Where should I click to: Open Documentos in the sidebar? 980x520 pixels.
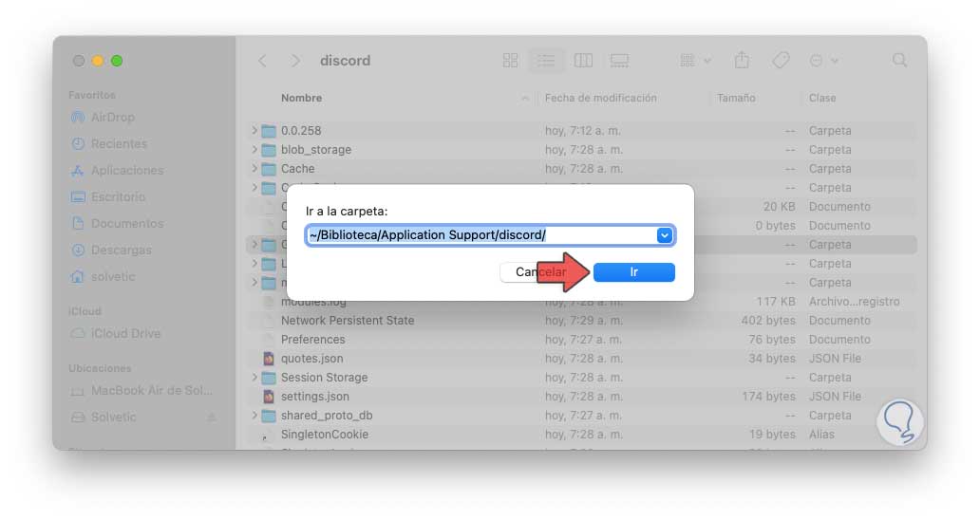[x=117, y=224]
